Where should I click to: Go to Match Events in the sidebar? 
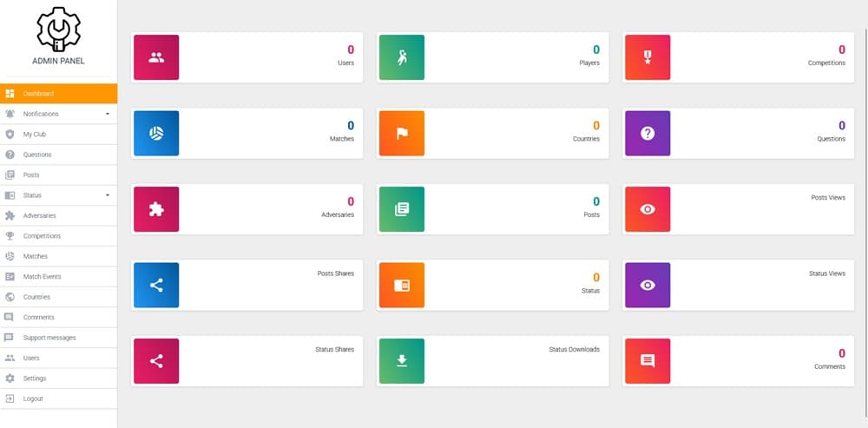(x=42, y=277)
